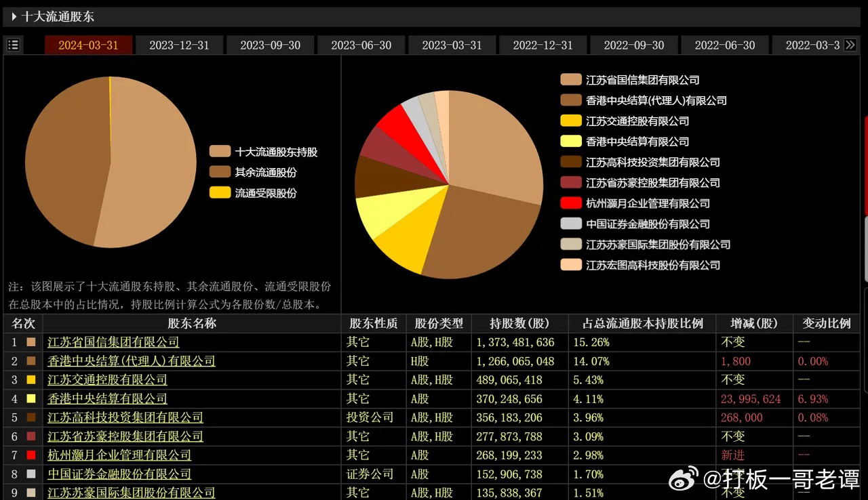Click the 股东性质 column header

click(x=373, y=324)
